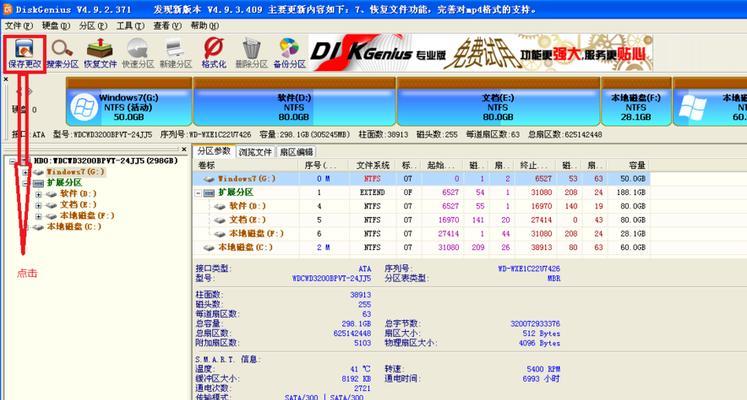747x400 pixels.
Task: Click the 188.1GB capacity cell
Action: (631, 193)
